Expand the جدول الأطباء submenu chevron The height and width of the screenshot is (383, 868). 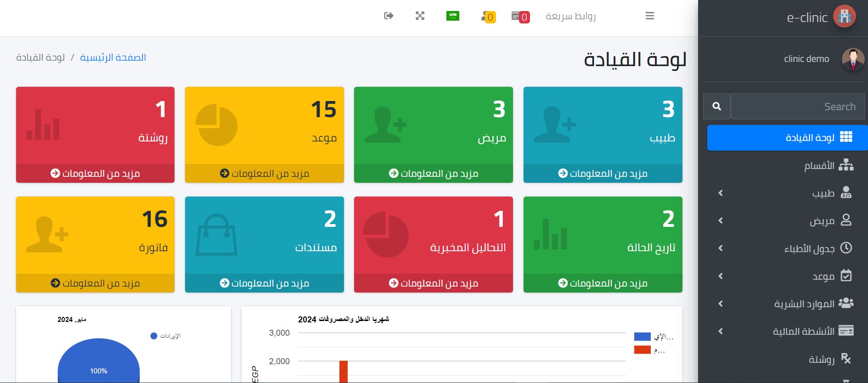pyautogui.click(x=721, y=248)
